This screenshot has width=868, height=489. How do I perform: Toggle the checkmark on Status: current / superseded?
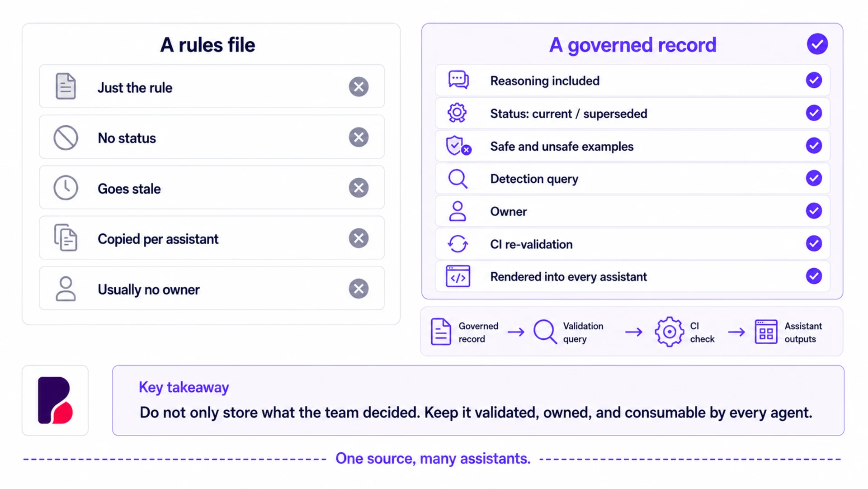coord(814,113)
